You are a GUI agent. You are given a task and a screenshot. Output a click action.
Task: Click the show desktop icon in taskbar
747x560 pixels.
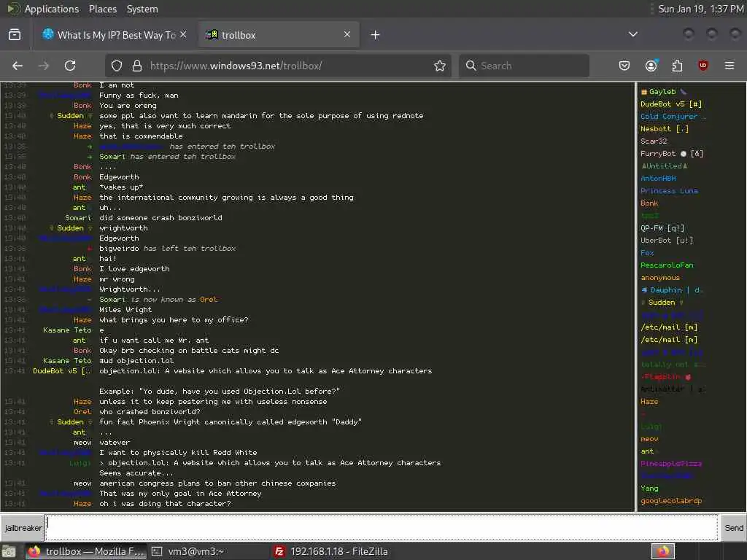[x=9, y=551]
